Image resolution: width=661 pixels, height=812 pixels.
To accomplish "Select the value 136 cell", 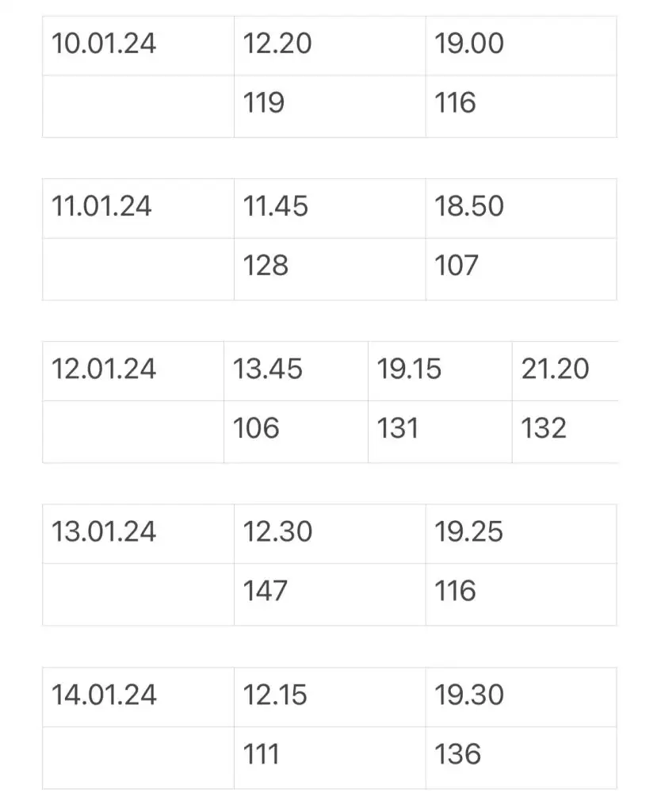I will [x=522, y=757].
